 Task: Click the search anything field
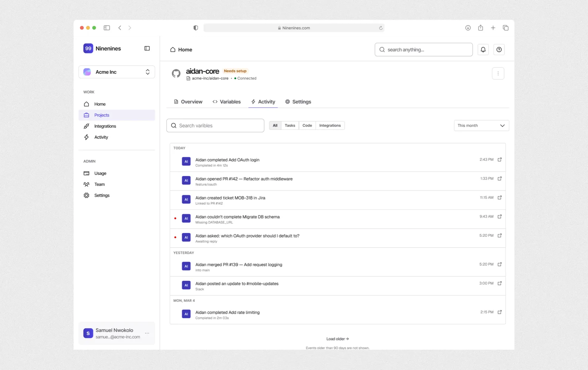(423, 50)
